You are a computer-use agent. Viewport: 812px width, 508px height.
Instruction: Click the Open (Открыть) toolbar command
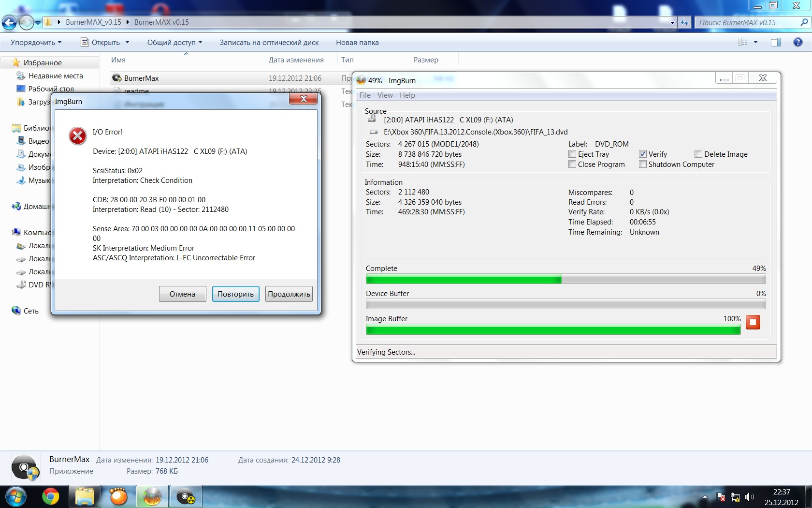(101, 43)
